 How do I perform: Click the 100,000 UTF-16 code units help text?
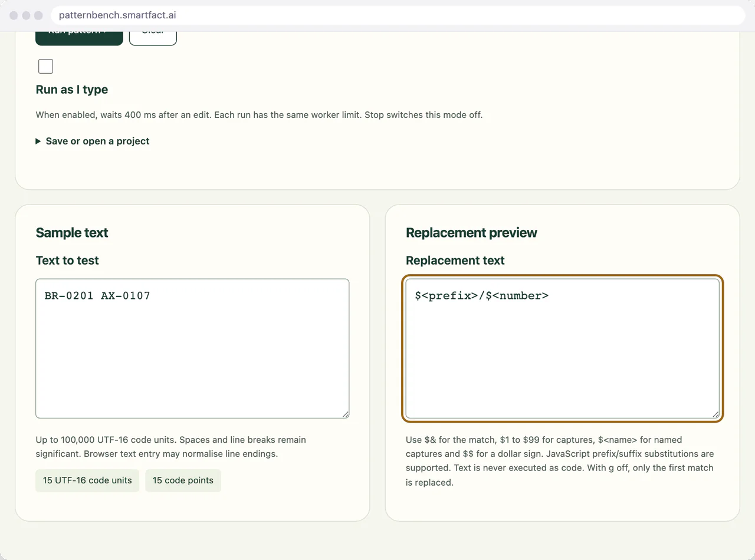tap(171, 447)
